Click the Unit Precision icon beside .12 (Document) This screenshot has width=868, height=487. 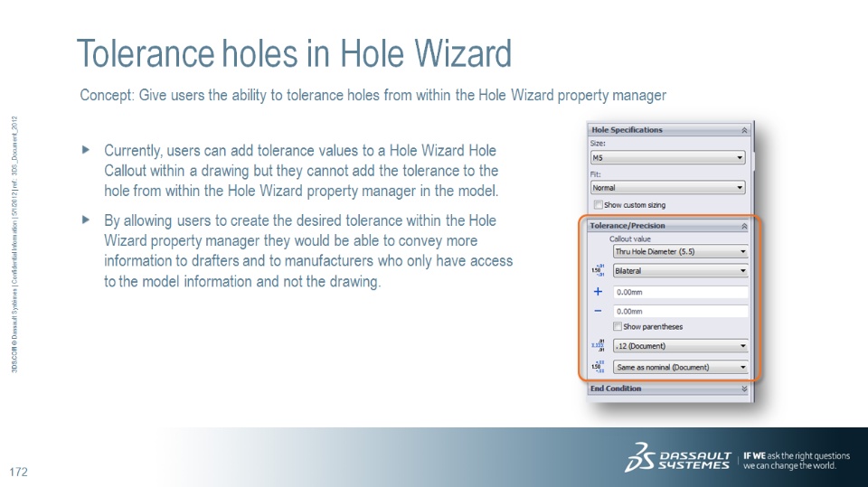[598, 346]
